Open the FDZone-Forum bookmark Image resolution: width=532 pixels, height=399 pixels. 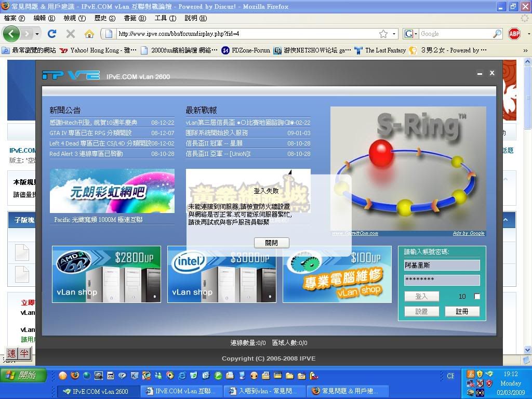(x=246, y=50)
